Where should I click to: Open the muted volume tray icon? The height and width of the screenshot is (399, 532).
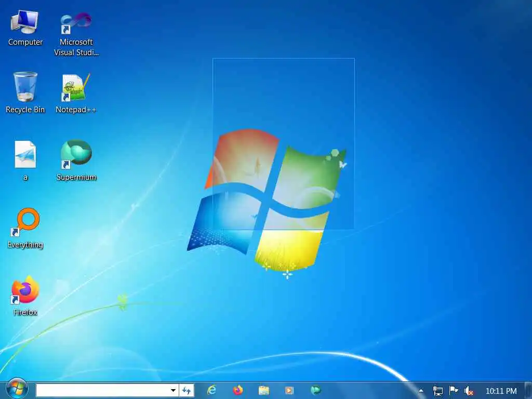(469, 391)
